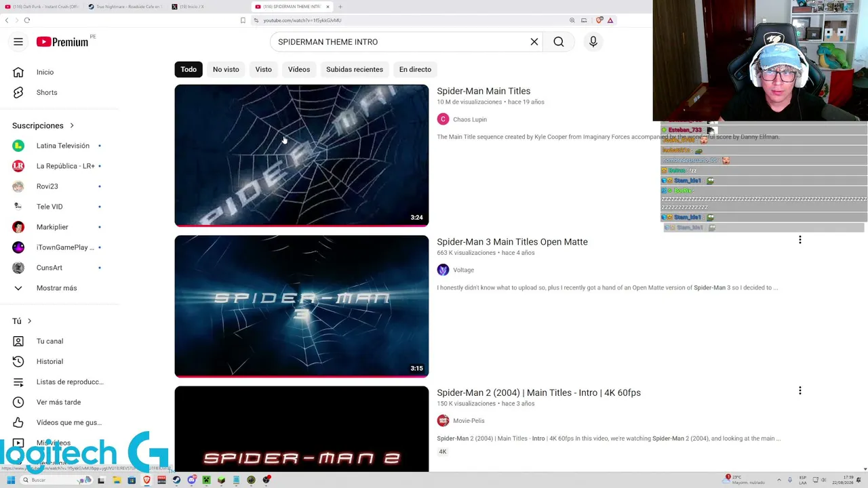Clear the search box with the X
This screenshot has width=868, height=488.
[534, 42]
